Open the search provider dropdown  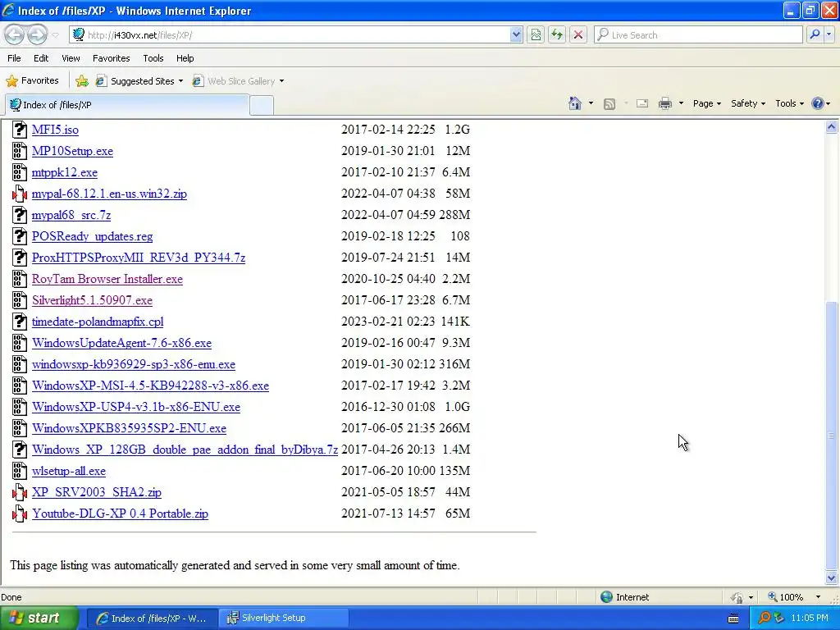[x=829, y=34]
